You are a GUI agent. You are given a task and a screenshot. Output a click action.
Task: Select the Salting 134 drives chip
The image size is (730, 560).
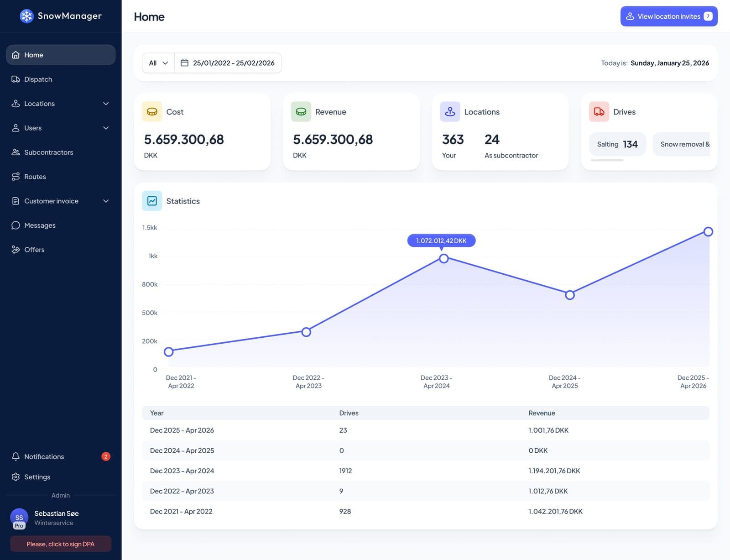[x=617, y=144]
